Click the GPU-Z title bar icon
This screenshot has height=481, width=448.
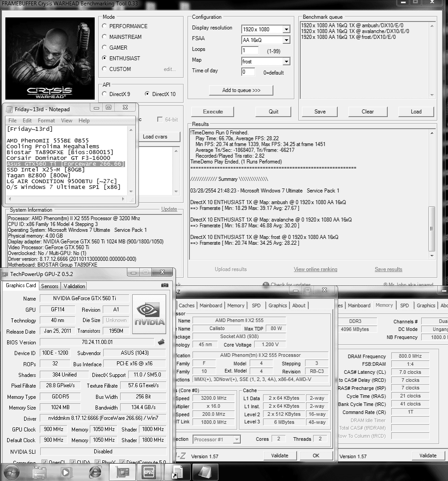(x=5, y=274)
